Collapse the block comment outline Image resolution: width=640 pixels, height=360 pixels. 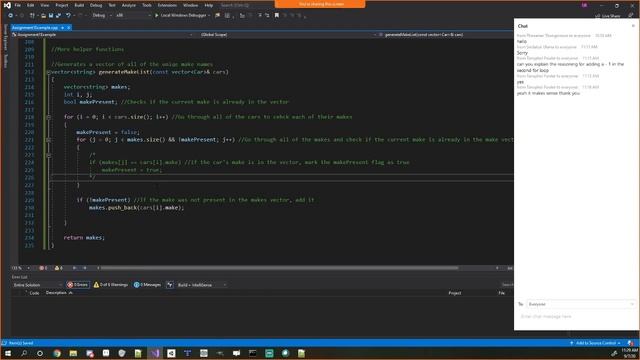[x=49, y=155]
